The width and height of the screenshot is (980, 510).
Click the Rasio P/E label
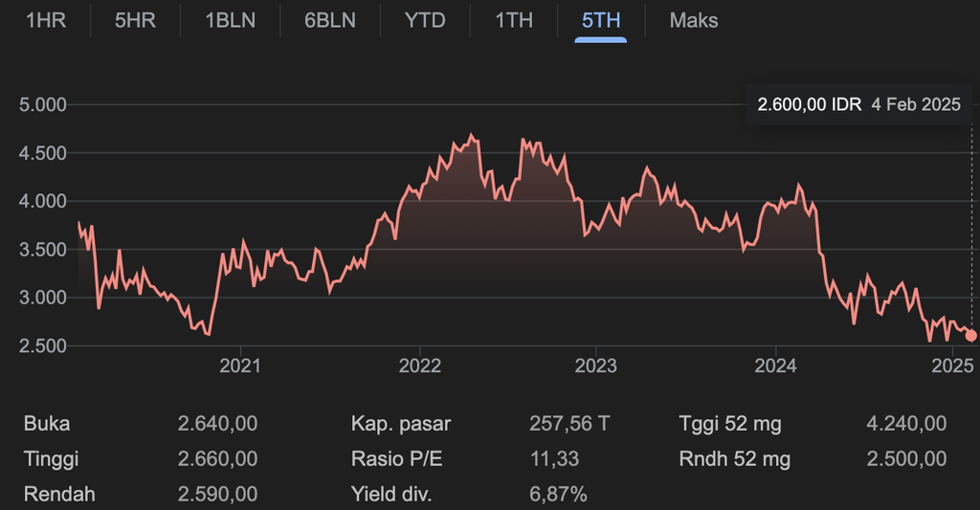(x=397, y=459)
